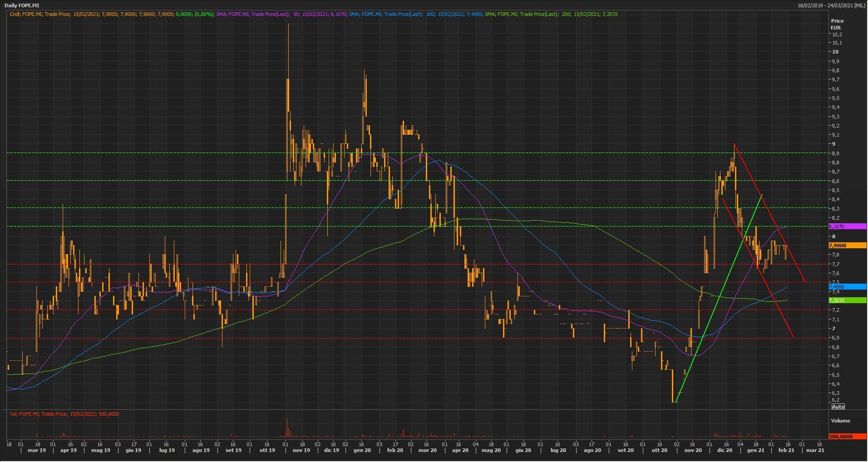Select the blue 7,4500 SMA price tag
Image resolution: width=868 pixels, height=462 pixels.
[x=847, y=287]
